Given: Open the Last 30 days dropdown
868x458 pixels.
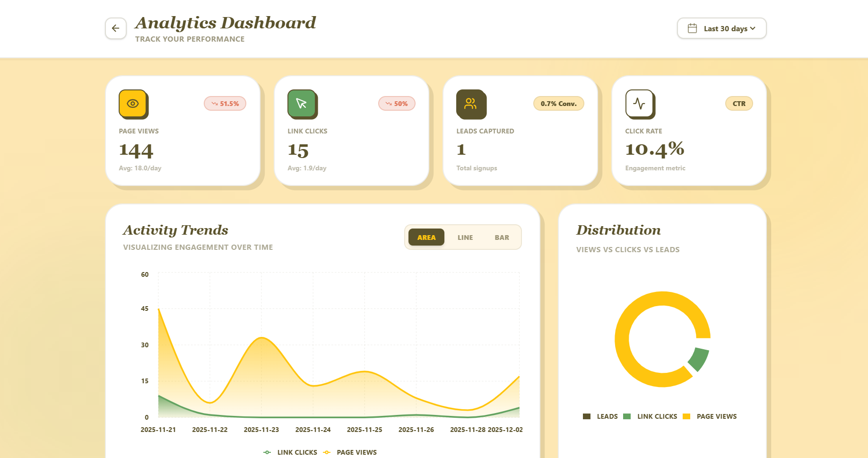Looking at the screenshot, I should click(x=721, y=28).
